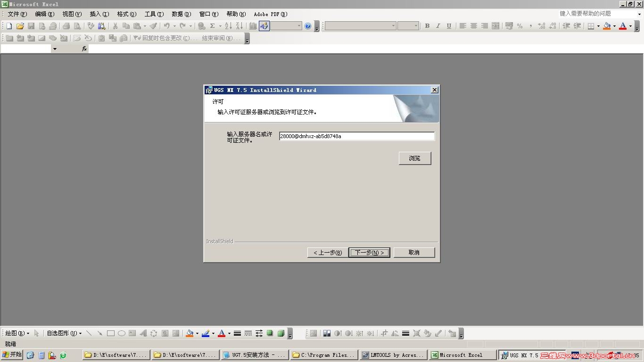This screenshot has height=362, width=644.
Task: Apply the orange fill color bucket
Action: pos(607,26)
